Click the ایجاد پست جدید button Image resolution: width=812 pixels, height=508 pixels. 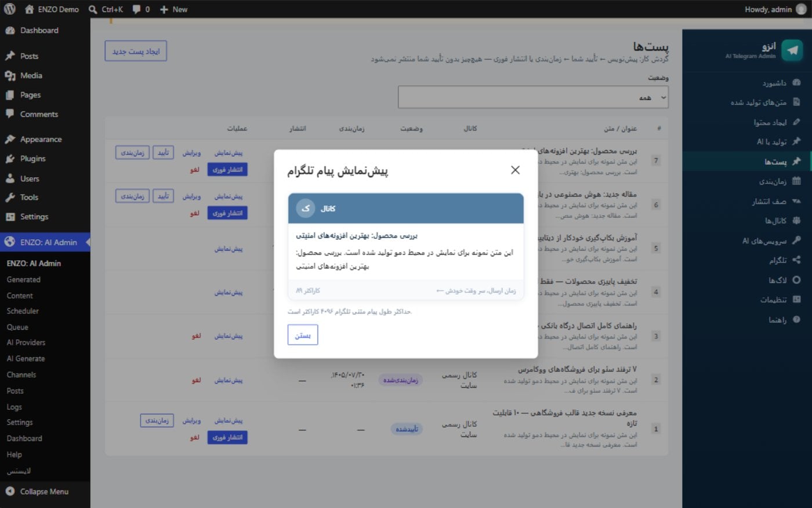click(x=136, y=51)
